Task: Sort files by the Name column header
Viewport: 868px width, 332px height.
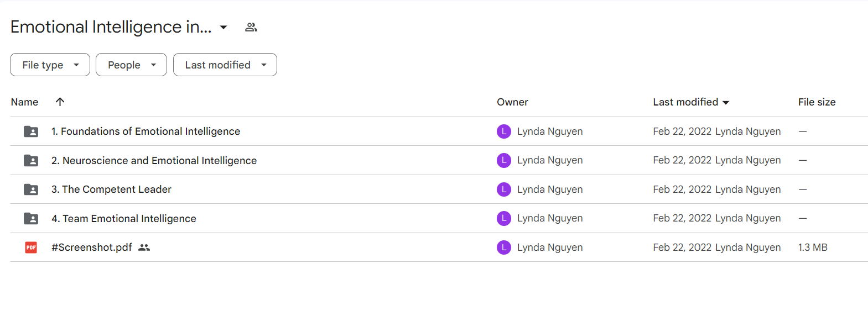Action: [24, 102]
